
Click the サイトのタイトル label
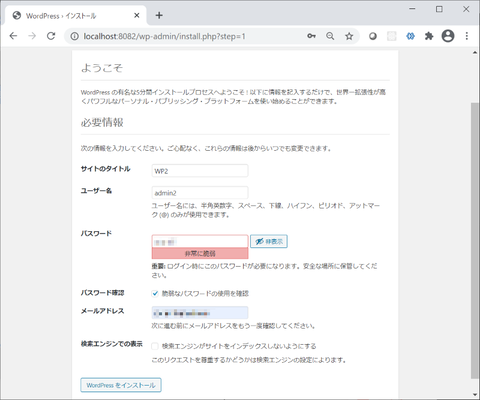click(x=105, y=169)
